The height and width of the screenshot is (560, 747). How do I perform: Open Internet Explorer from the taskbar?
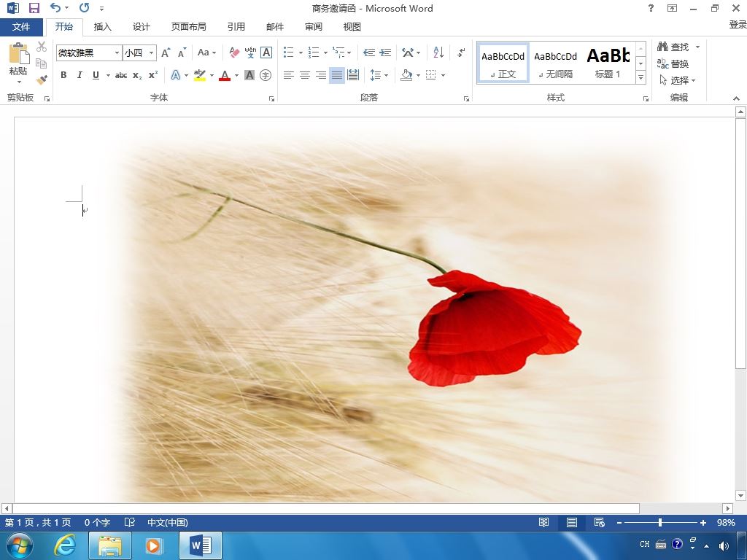[64, 545]
